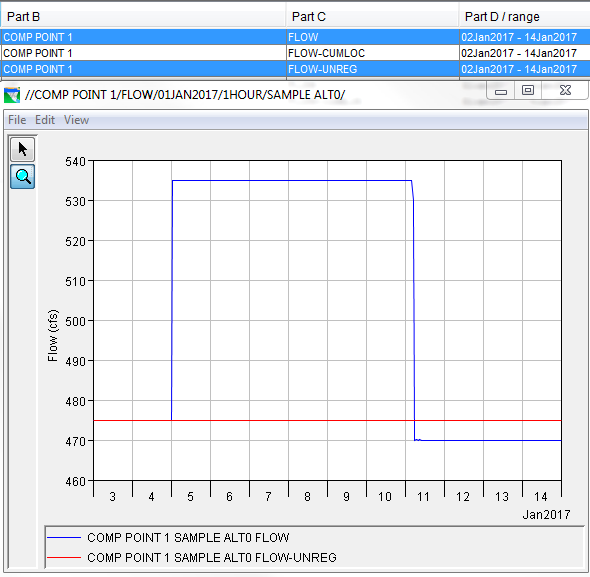Click the red FLOW-UNREG legend line
Viewport: 590px width, 577px height.
tap(64, 557)
